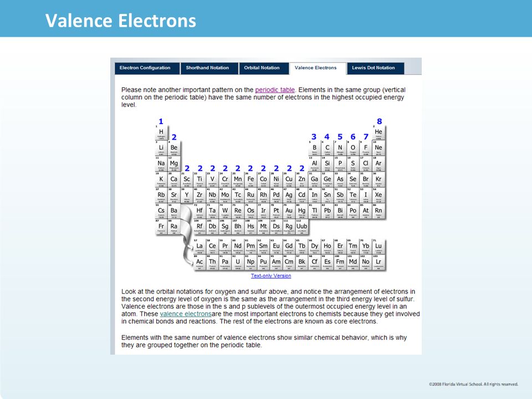
Task: Follow the periodic table hyperlink
Action: [275, 90]
